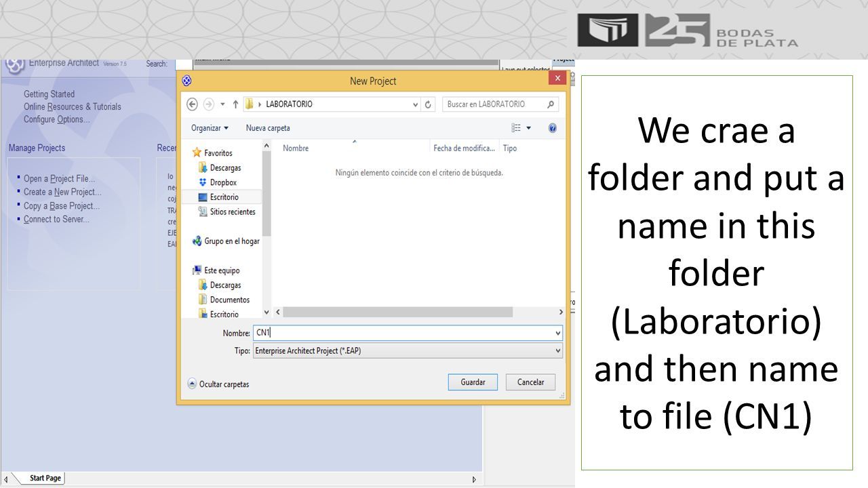Select Documentos under Este equipo
The height and width of the screenshot is (488, 868).
230,300
